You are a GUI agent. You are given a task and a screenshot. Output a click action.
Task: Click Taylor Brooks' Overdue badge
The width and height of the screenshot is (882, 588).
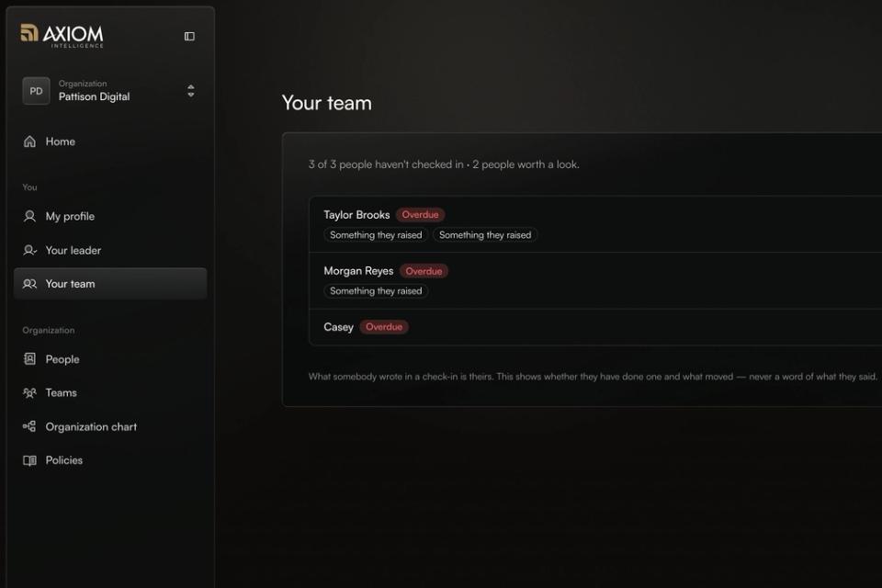[420, 214]
